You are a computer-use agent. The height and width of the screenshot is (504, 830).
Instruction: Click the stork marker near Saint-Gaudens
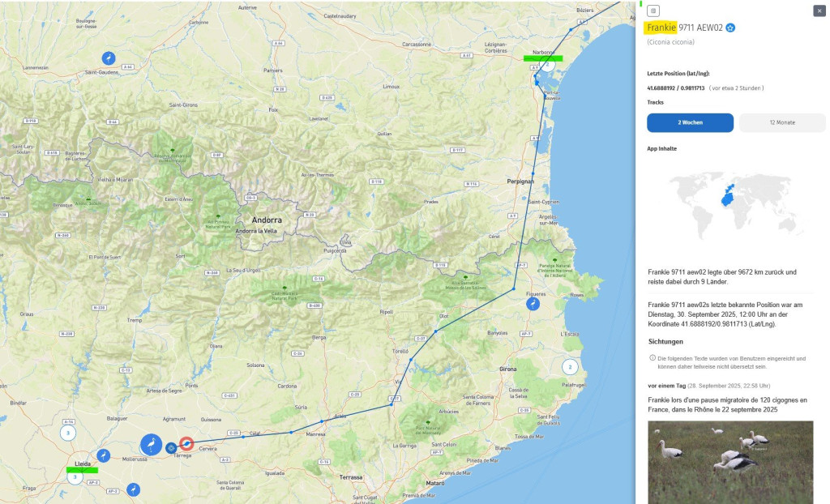click(109, 58)
